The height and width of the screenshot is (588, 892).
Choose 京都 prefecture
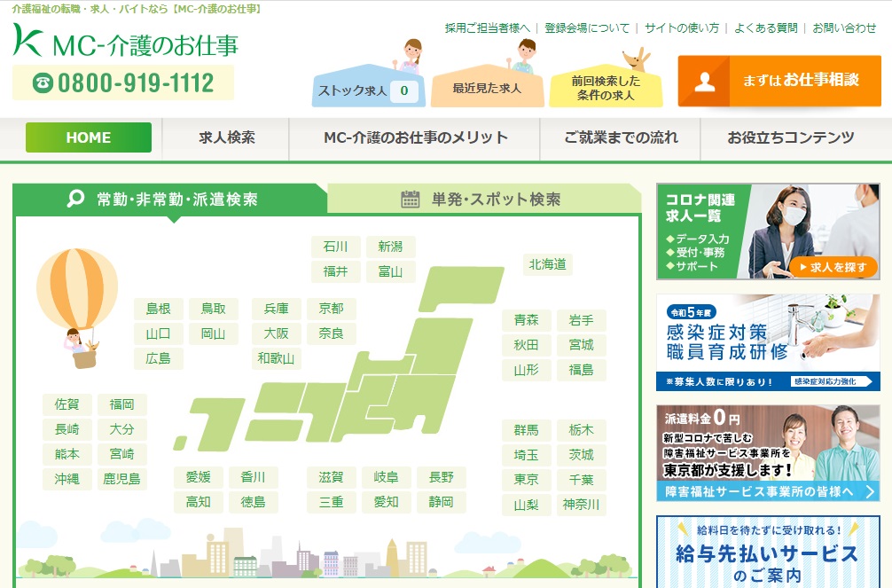click(332, 309)
